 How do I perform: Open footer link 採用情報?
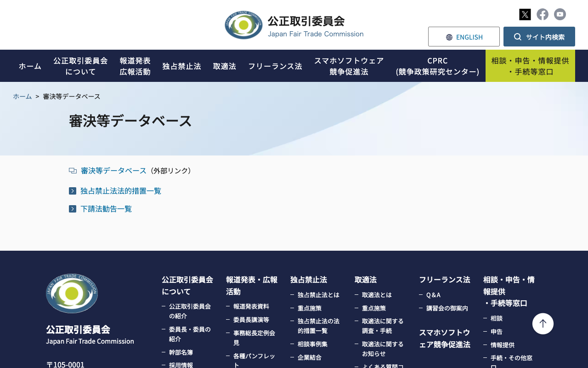[181, 365]
